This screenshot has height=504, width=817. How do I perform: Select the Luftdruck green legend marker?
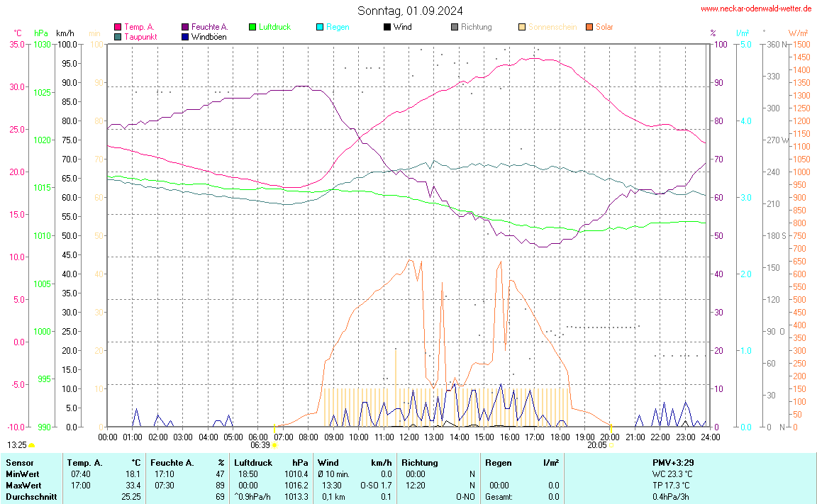point(252,27)
